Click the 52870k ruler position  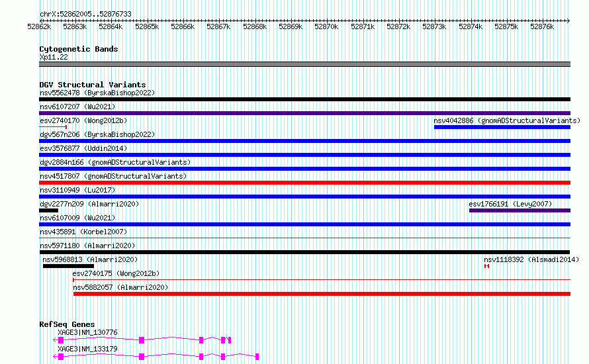coord(326,26)
